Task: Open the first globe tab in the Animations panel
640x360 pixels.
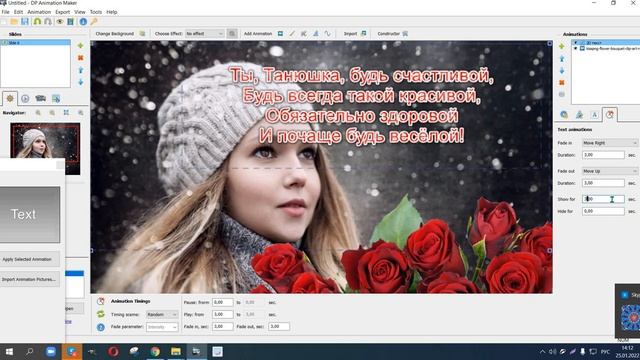Action: tap(564, 115)
